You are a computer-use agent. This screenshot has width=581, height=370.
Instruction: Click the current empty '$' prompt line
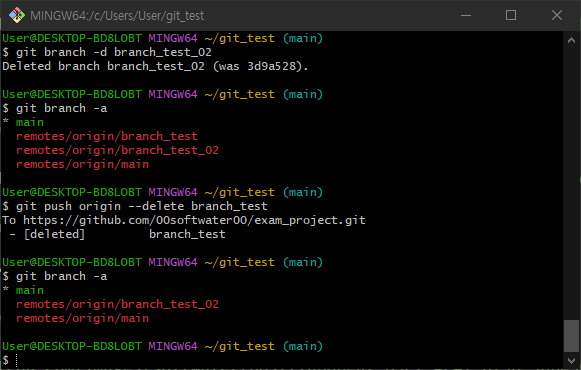coord(10,360)
